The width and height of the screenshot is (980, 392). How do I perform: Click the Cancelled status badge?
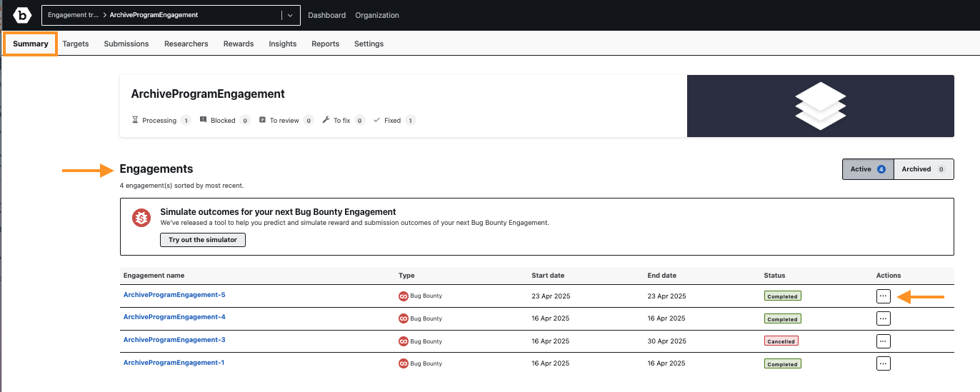(781, 341)
